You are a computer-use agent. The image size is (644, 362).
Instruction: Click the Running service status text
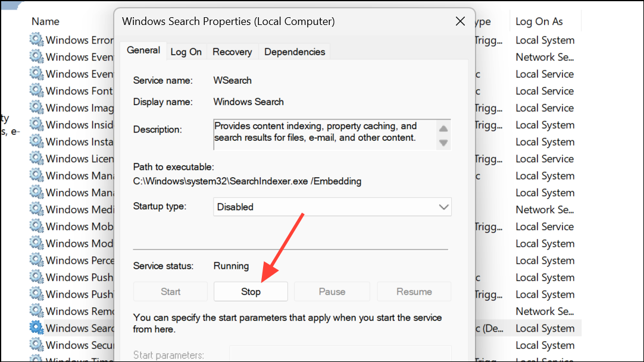(x=231, y=266)
